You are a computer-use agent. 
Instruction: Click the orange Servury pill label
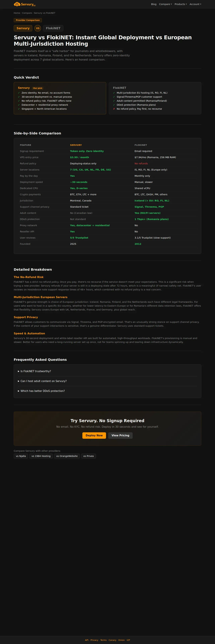click(x=23, y=28)
